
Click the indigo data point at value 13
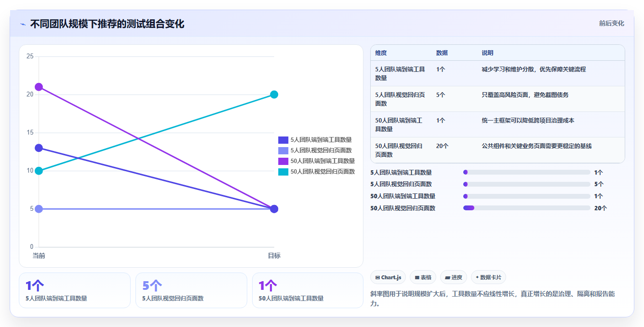(x=39, y=148)
